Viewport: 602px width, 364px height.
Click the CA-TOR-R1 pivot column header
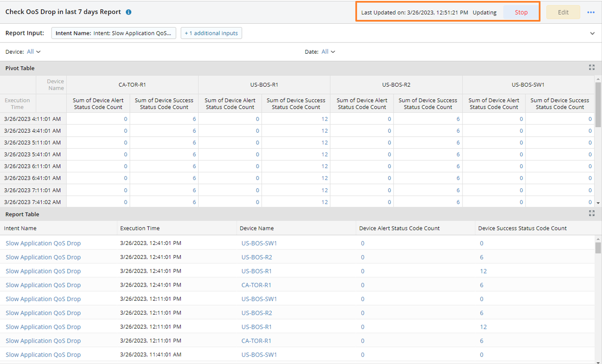[x=132, y=85]
